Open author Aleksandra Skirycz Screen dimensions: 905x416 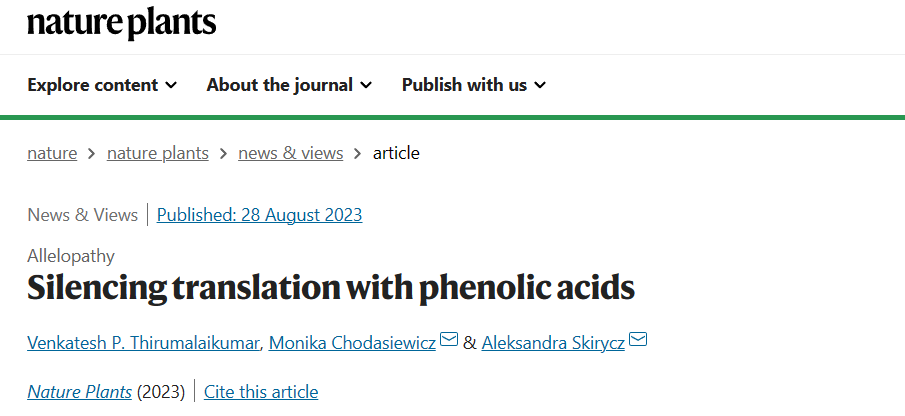(x=553, y=343)
